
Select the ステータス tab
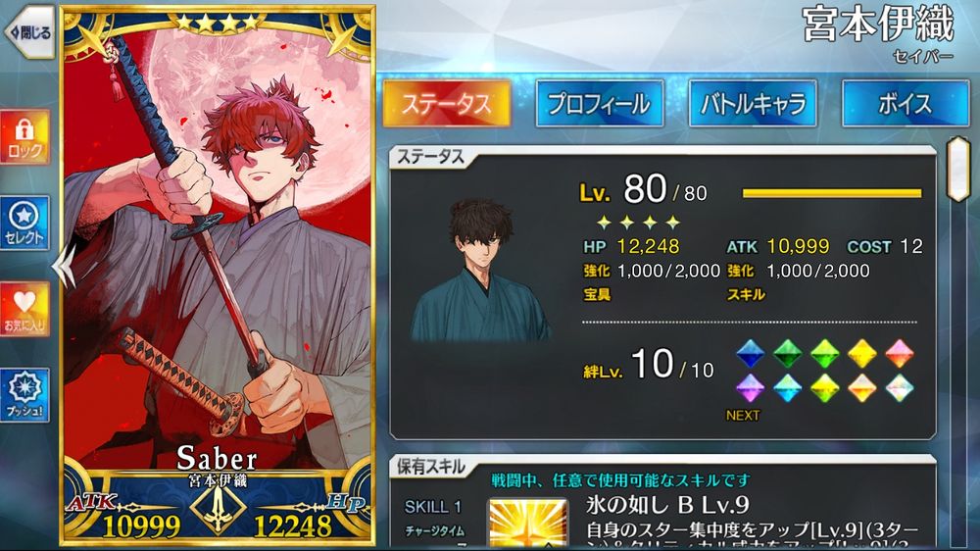pyautogui.click(x=446, y=104)
